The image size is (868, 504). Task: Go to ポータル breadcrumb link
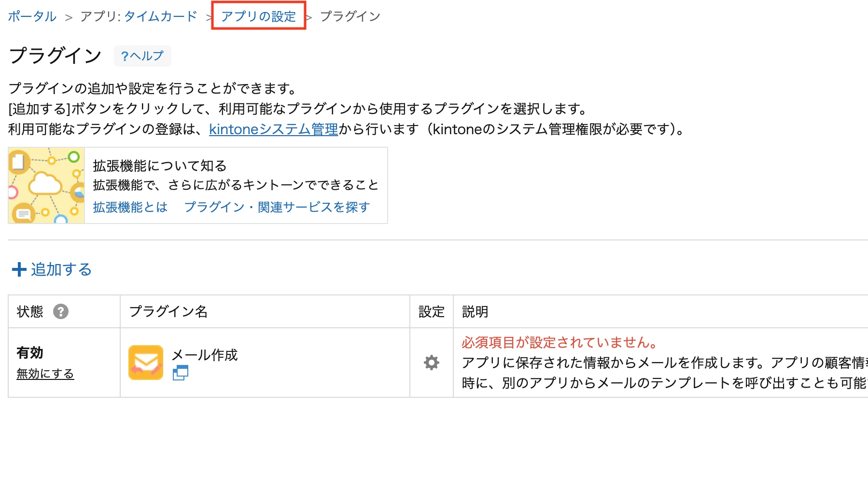32,16
